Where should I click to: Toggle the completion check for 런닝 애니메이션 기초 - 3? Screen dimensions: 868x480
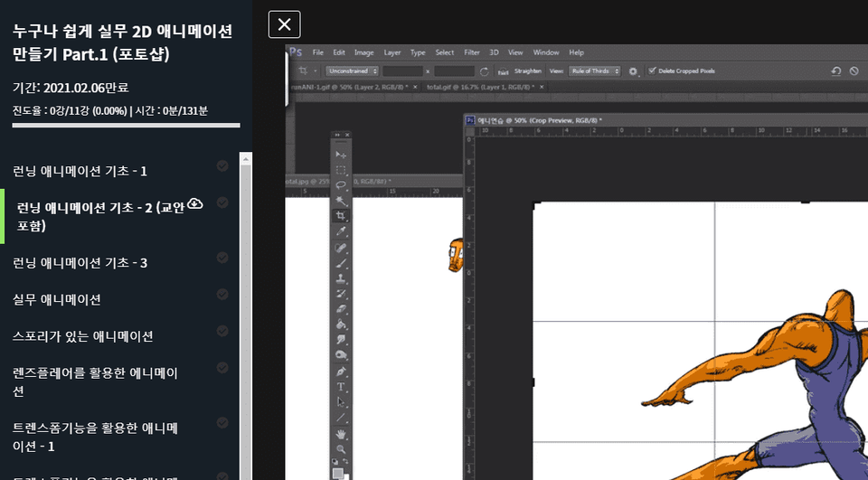point(222,258)
